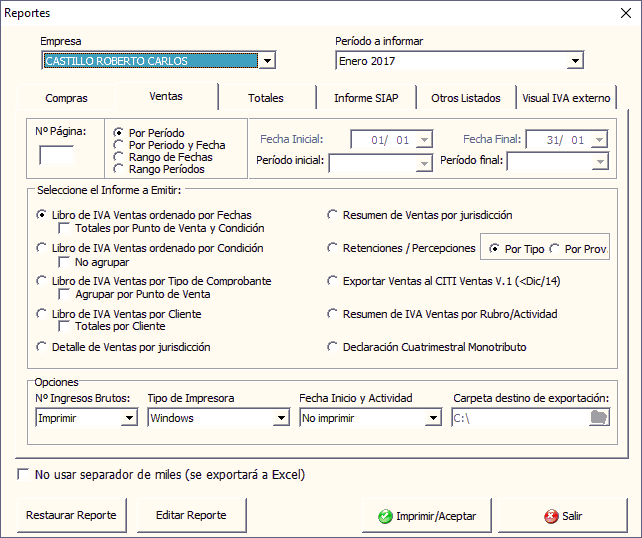Screen dimensions: 642x538
Task: Tick the Totales por Cliente checkbox
Action: point(66,326)
